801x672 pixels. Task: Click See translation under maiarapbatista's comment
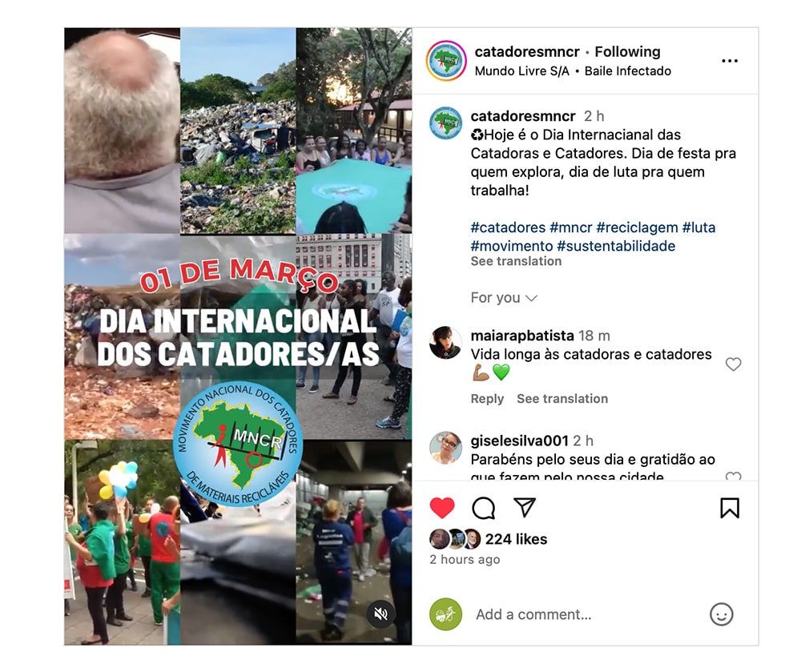[562, 398]
